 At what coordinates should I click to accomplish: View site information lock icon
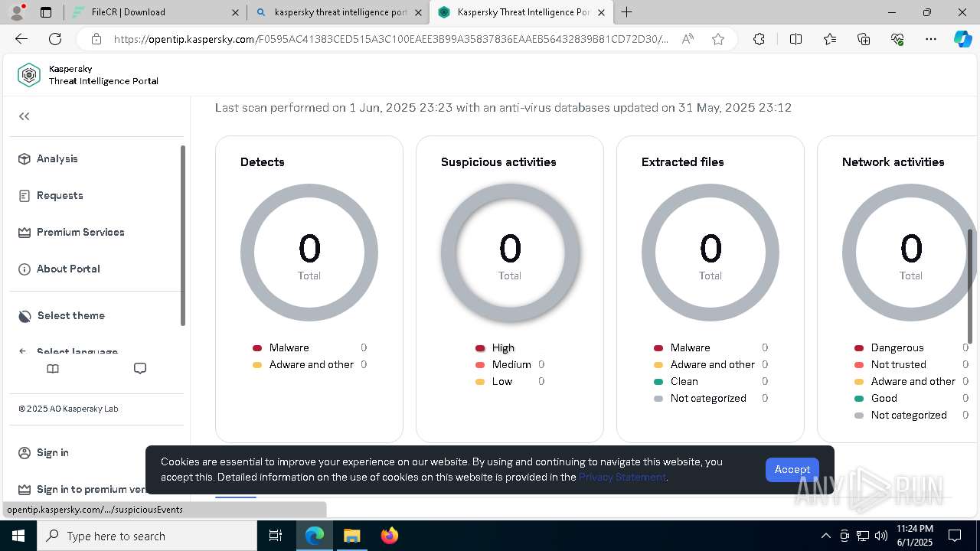[x=96, y=39]
